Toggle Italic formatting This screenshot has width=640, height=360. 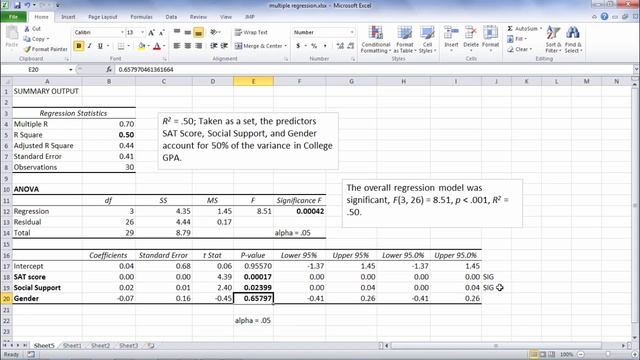point(89,46)
